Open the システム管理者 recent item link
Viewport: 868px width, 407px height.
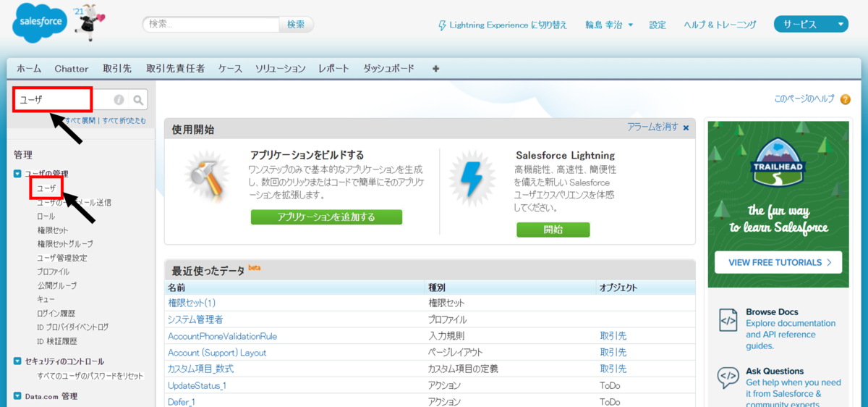195,319
